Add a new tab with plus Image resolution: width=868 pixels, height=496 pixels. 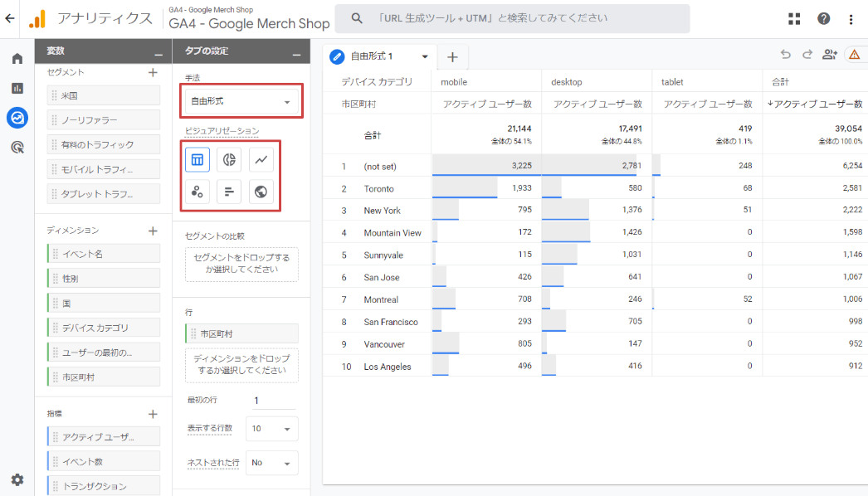[x=452, y=57]
